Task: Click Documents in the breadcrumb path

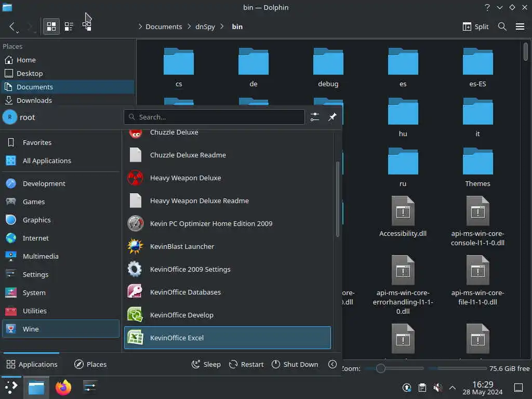Action: point(164,26)
